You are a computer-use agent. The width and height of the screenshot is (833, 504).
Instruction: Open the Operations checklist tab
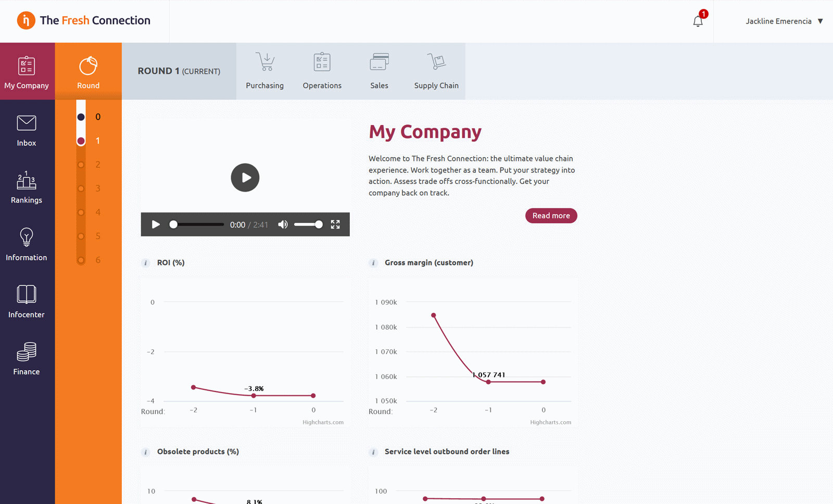click(322, 71)
